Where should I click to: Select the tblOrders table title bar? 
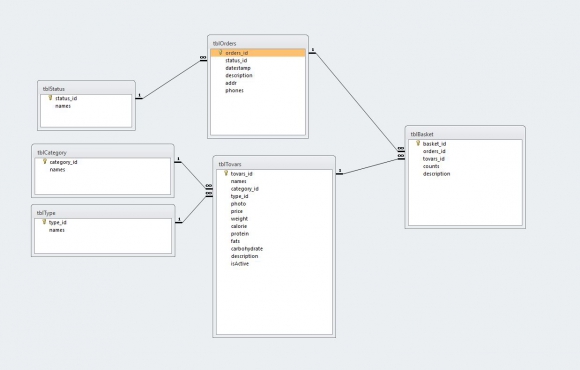tap(258, 43)
